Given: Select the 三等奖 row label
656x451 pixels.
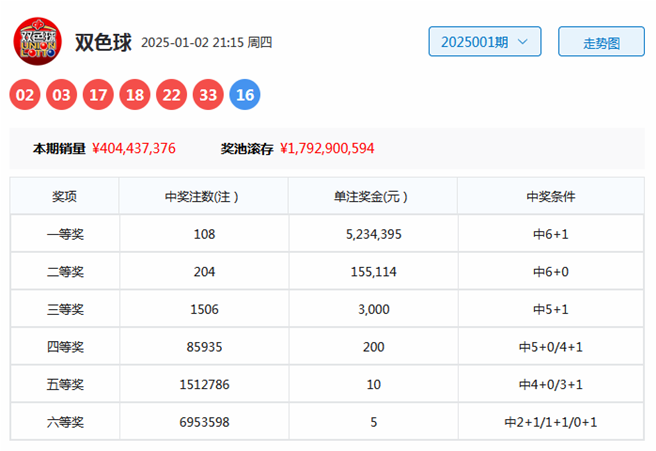Looking at the screenshot, I should coord(65,309).
